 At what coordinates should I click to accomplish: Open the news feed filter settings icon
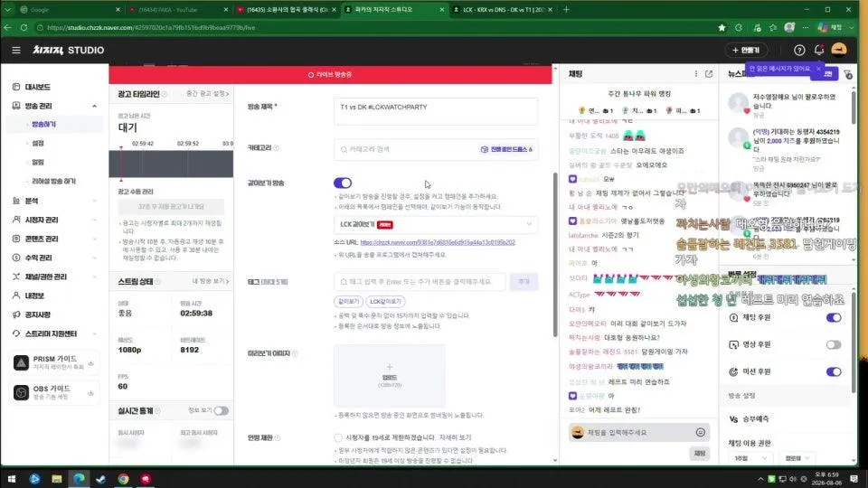(x=848, y=74)
